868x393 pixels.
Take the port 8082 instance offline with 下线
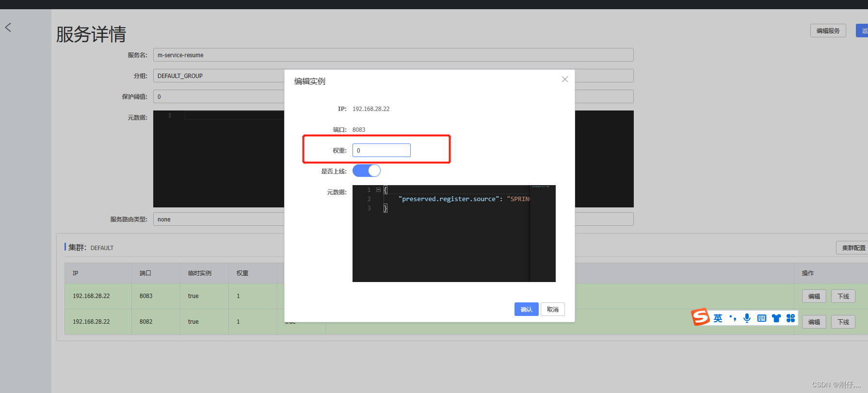click(843, 322)
